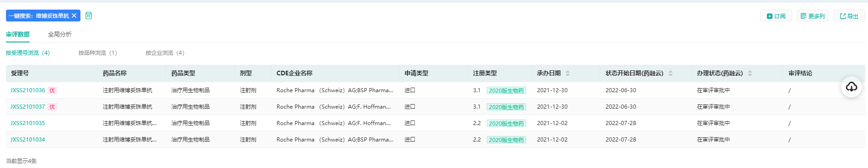
Task: Switch to the 全局分析 tab
Action: point(60,34)
